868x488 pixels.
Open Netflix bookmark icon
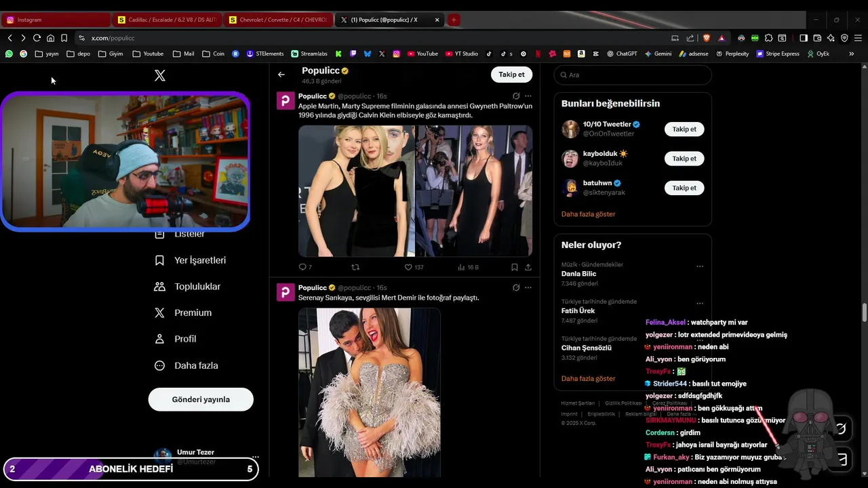(x=538, y=54)
